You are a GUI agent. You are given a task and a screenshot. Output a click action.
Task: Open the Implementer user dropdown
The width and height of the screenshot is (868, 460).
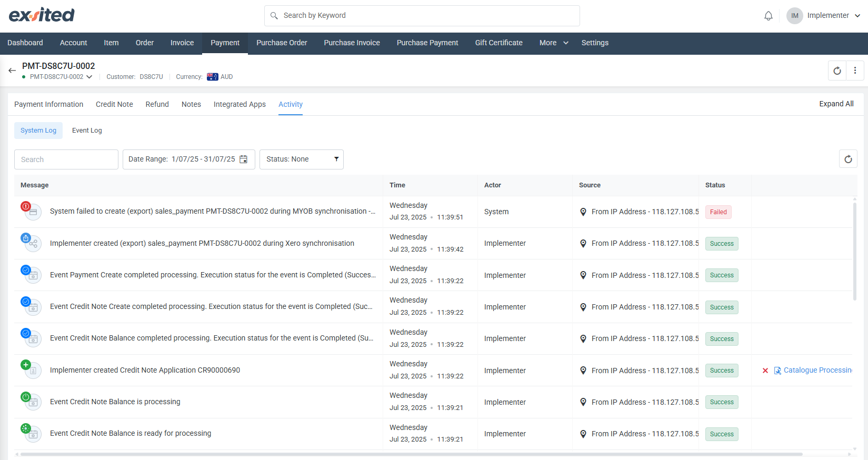point(833,16)
